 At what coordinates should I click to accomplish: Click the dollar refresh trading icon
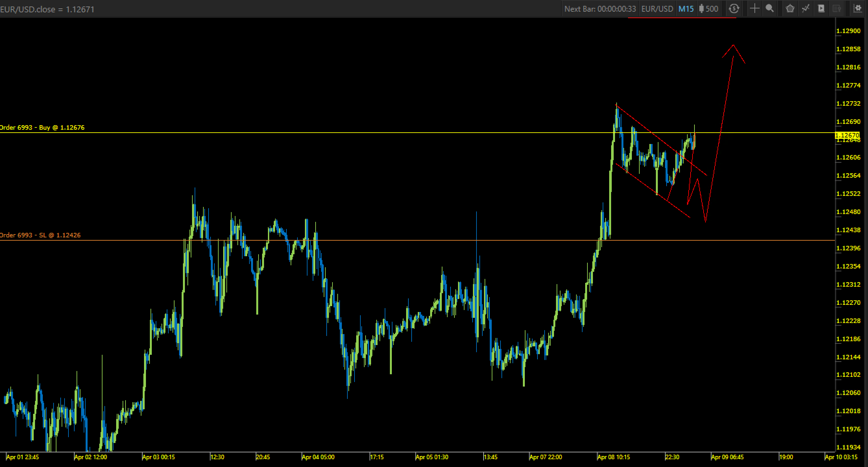click(734, 9)
